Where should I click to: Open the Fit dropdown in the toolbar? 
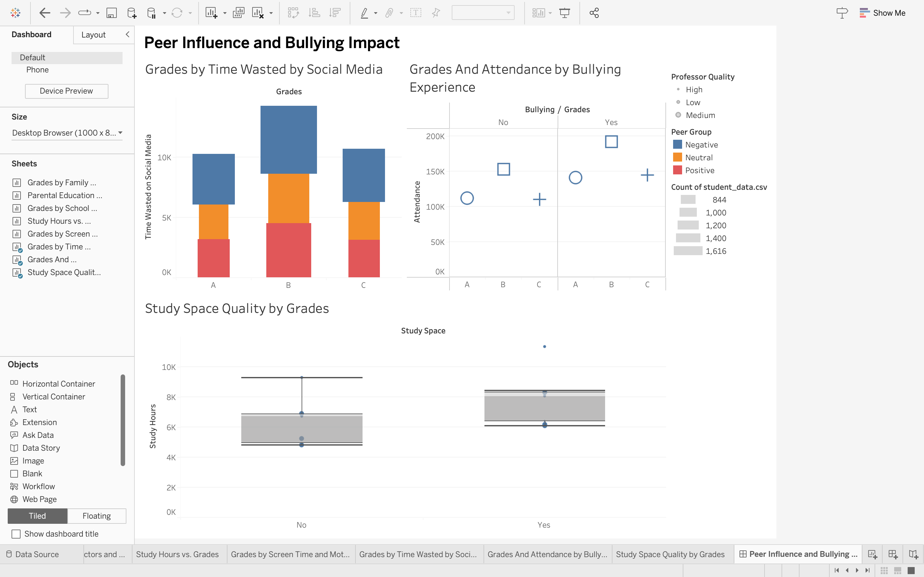coord(483,13)
